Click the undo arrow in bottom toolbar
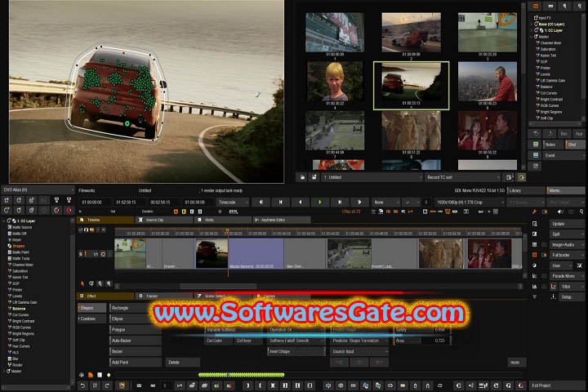The image size is (588, 392). click(x=82, y=385)
